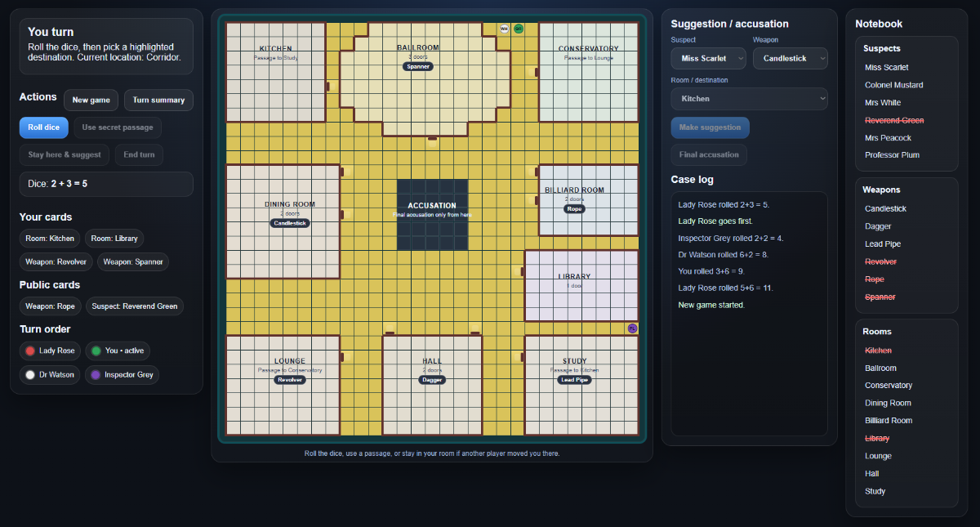The image size is (980, 527).
Task: Click Lady Rose's red turn order chip
Action: pyautogui.click(x=50, y=351)
